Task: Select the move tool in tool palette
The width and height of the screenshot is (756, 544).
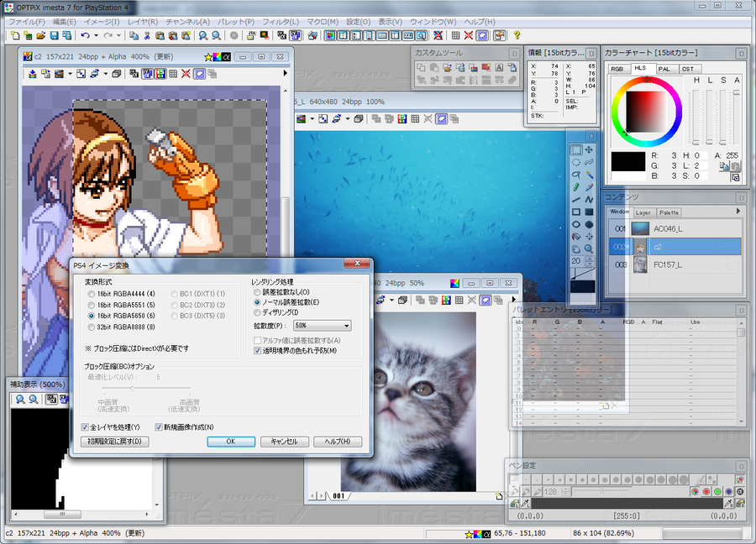Action: coord(589,150)
